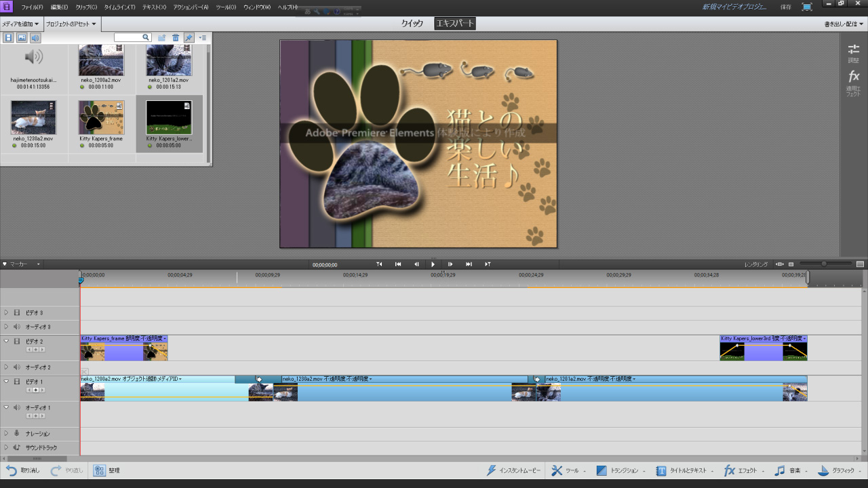Click the インスタントムービー lightning icon

492,470
